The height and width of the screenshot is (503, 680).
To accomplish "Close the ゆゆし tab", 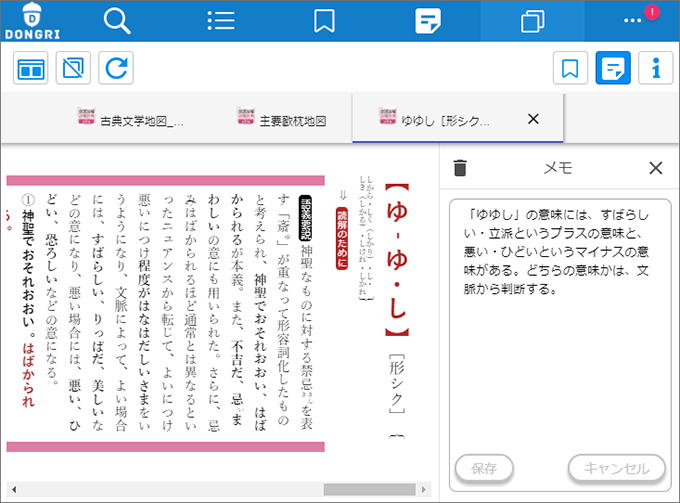I will (533, 119).
